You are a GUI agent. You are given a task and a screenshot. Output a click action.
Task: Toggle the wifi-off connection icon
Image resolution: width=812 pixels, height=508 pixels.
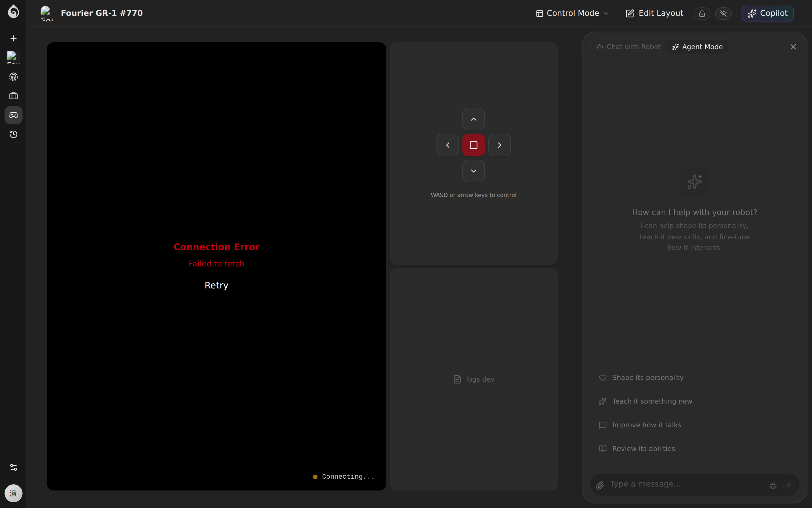(723, 14)
